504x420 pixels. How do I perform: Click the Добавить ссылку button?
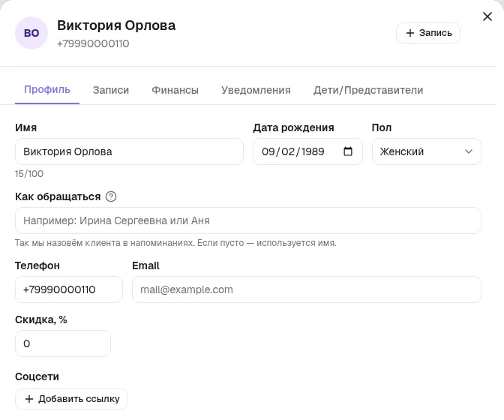pos(71,399)
